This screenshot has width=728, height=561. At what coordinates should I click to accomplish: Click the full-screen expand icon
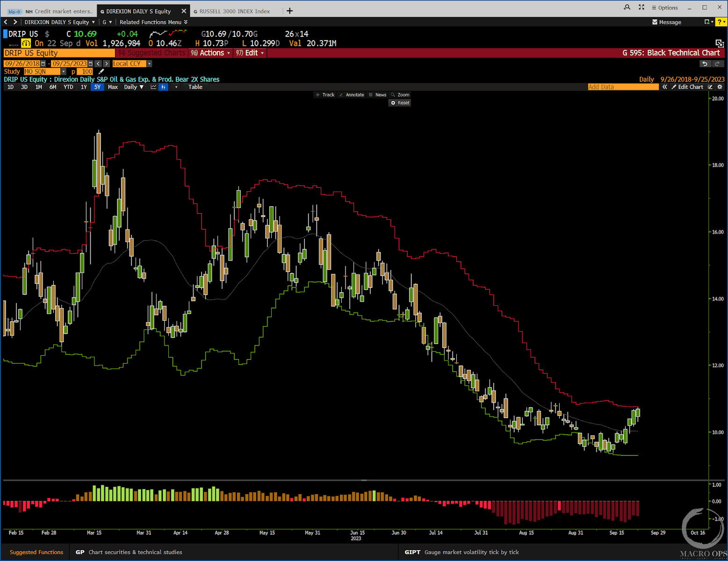642,7
